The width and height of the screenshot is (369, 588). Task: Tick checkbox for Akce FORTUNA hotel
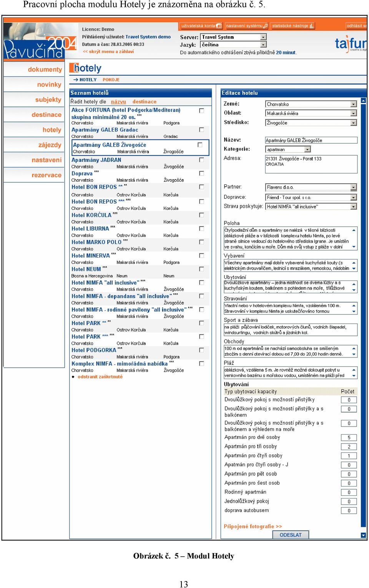click(201, 111)
